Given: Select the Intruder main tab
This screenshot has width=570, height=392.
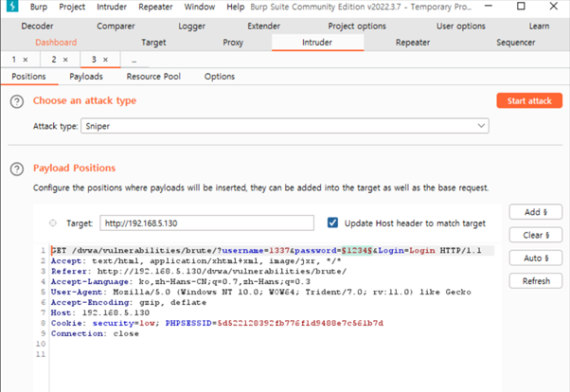Looking at the screenshot, I should (x=317, y=43).
